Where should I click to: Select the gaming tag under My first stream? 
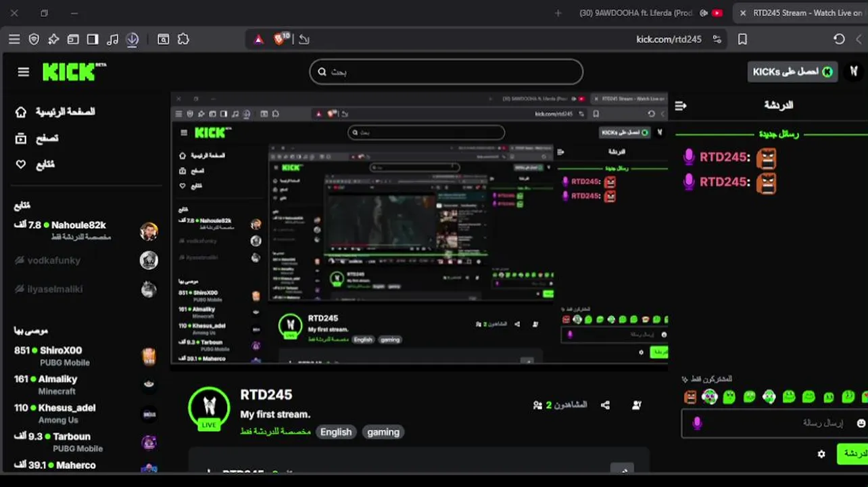(x=383, y=432)
